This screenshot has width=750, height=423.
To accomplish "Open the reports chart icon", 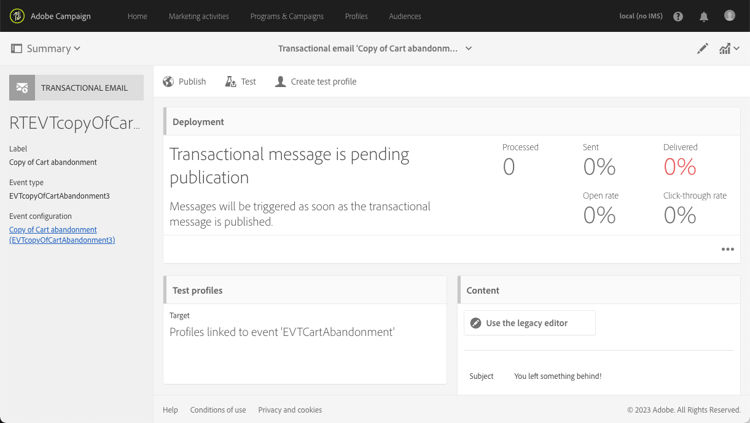I will [727, 48].
